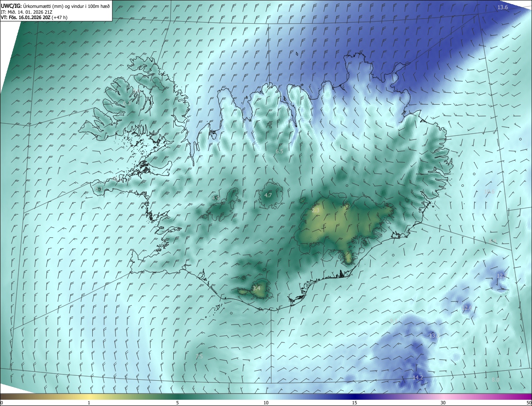Click the 'UWC/IG:' label in header box
532x406 pixels.
(x=12, y=6)
